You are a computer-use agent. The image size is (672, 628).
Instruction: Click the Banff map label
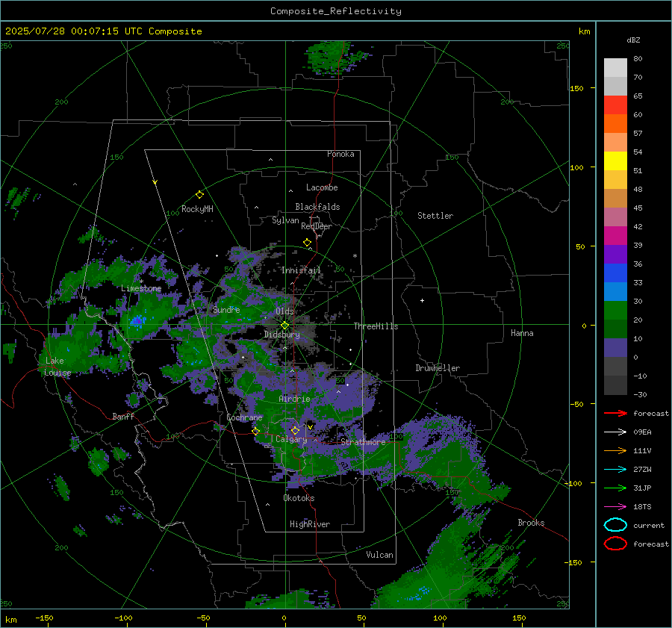(x=123, y=416)
